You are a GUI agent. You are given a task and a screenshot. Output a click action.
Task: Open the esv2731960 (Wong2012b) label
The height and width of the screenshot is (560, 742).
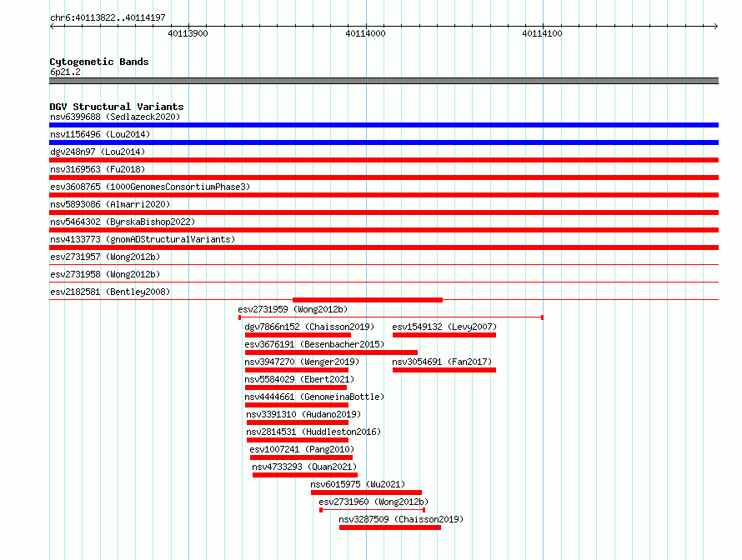click(x=374, y=502)
